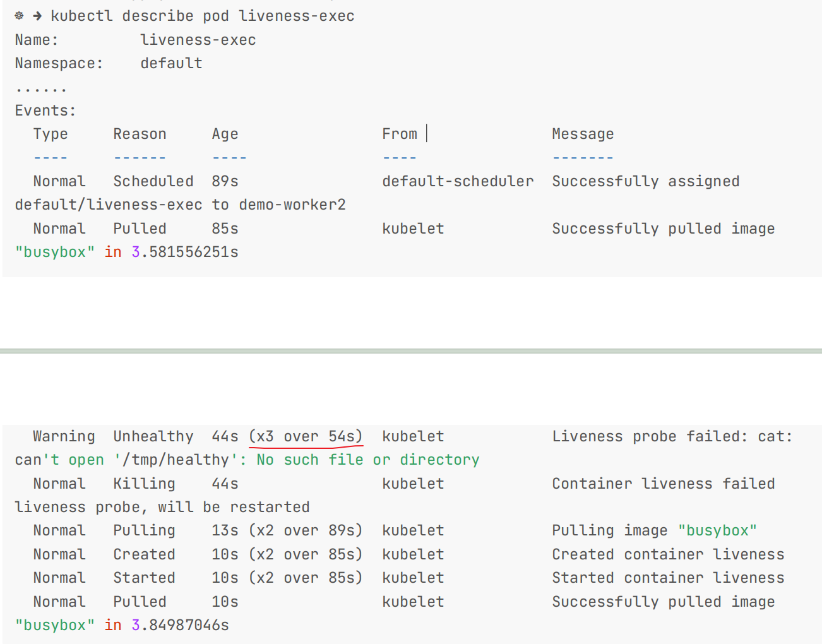Click the Message column header
Image resolution: width=822 pixels, height=644 pixels.
[x=583, y=134]
